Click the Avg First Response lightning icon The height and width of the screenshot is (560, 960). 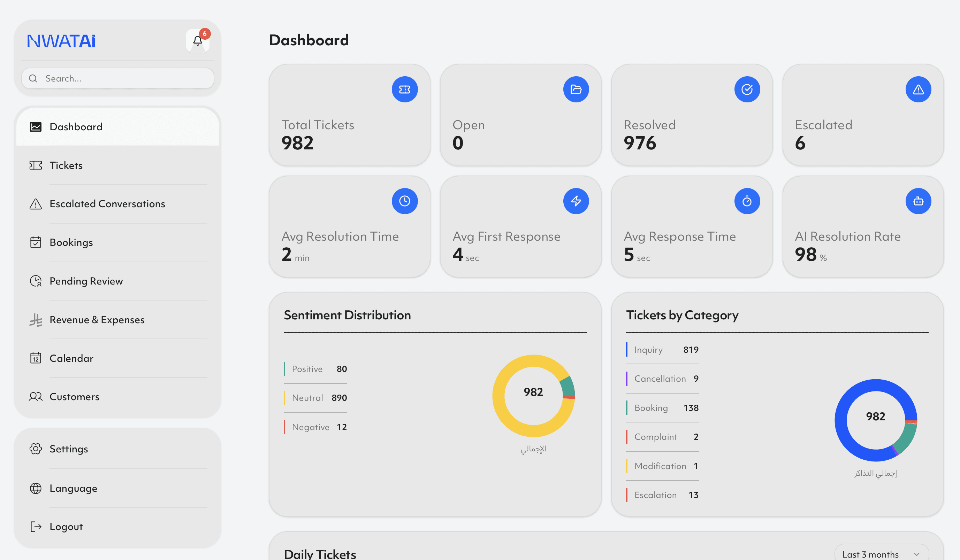pyautogui.click(x=576, y=201)
